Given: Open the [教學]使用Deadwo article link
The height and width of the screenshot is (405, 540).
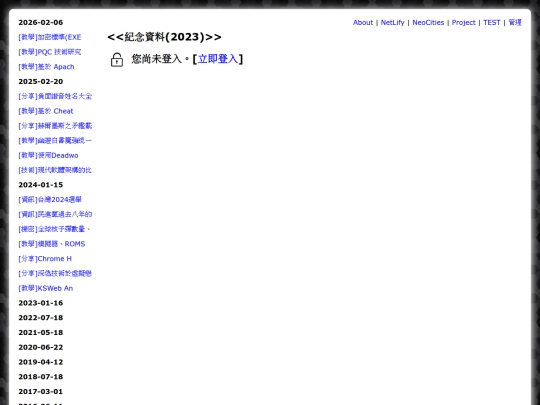Looking at the screenshot, I should (48, 156).
